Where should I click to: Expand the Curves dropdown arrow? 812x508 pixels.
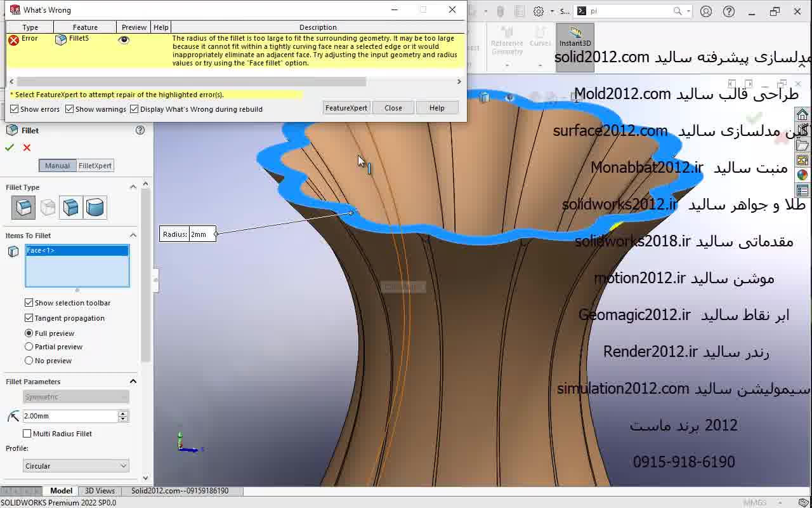click(540, 65)
